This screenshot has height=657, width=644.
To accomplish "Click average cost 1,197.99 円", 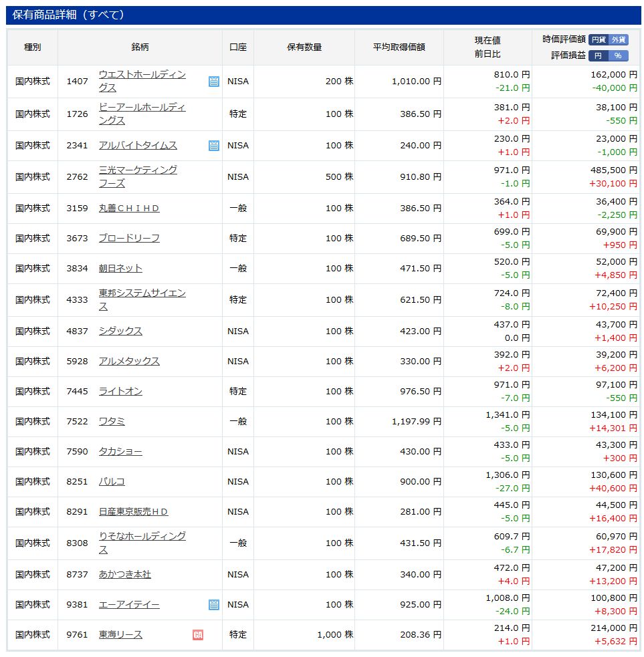I will pos(417,422).
